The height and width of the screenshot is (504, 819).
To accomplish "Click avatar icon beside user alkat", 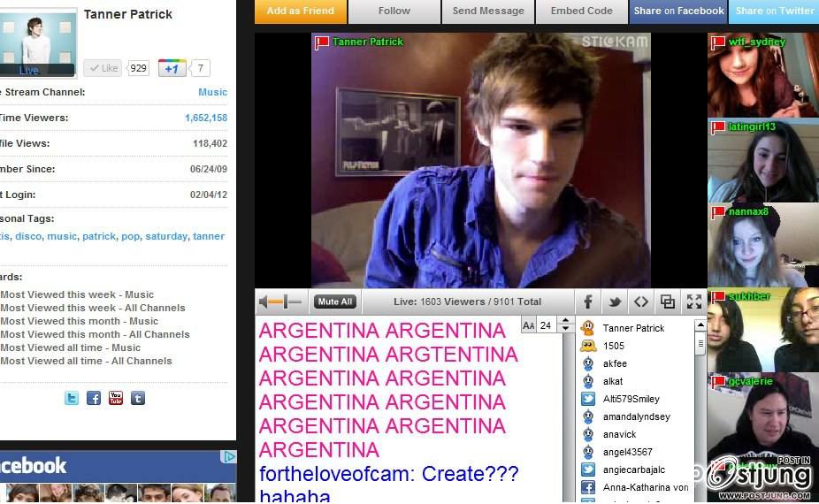I will coord(588,381).
